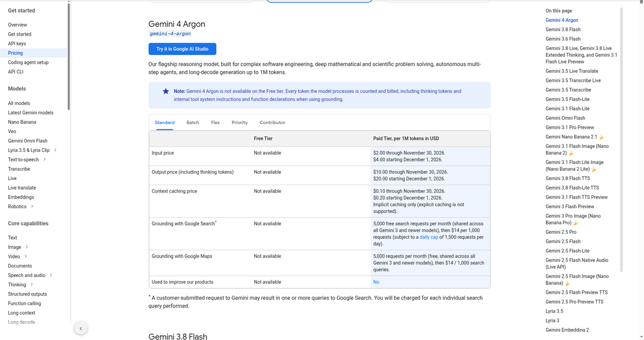644x340 pixels.
Task: Click the Input price row label
Action: tap(163, 153)
